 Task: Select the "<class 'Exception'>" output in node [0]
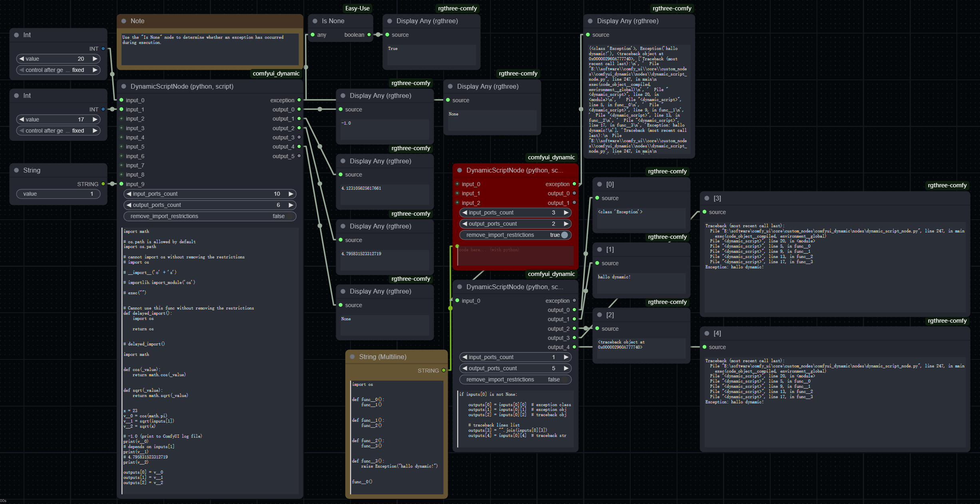620,212
